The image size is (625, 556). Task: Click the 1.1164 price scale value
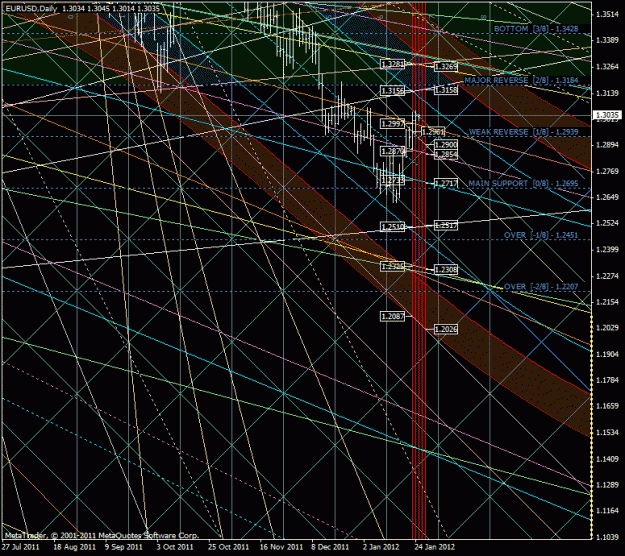pyautogui.click(x=607, y=511)
